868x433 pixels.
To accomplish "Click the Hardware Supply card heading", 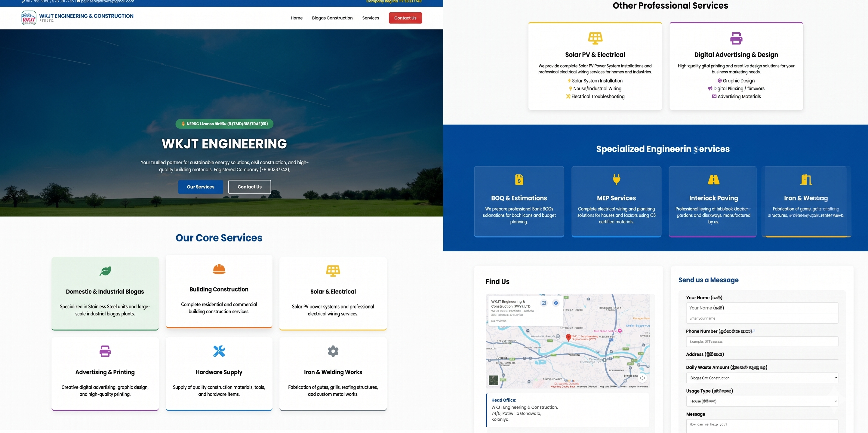I will coord(219,372).
